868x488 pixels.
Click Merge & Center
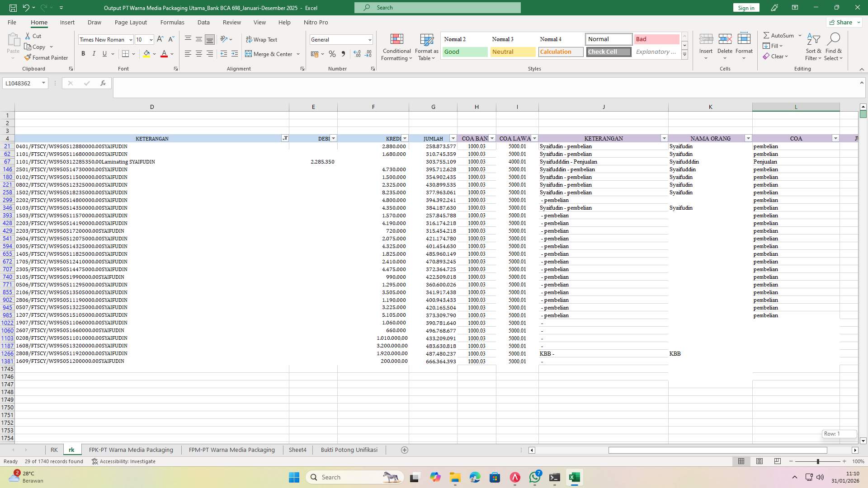[x=269, y=54]
